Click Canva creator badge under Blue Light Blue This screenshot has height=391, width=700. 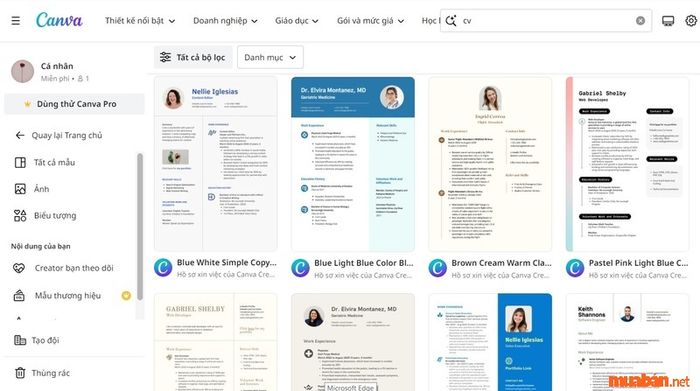300,268
